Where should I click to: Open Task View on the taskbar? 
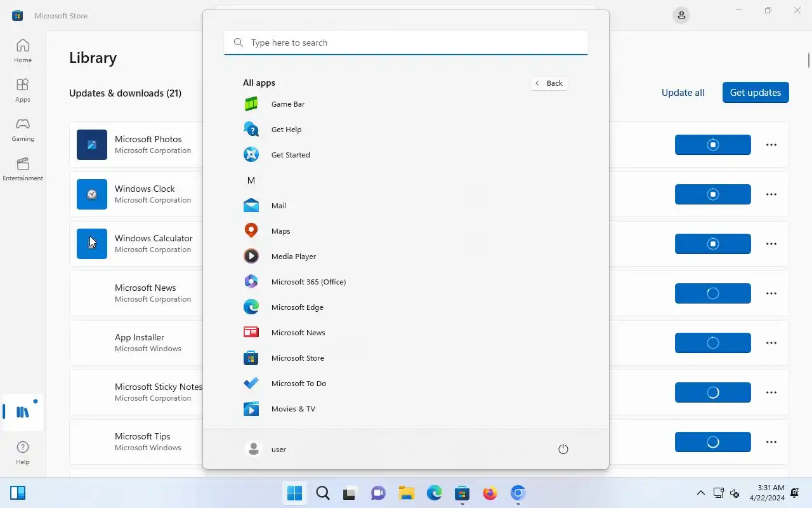click(x=350, y=493)
